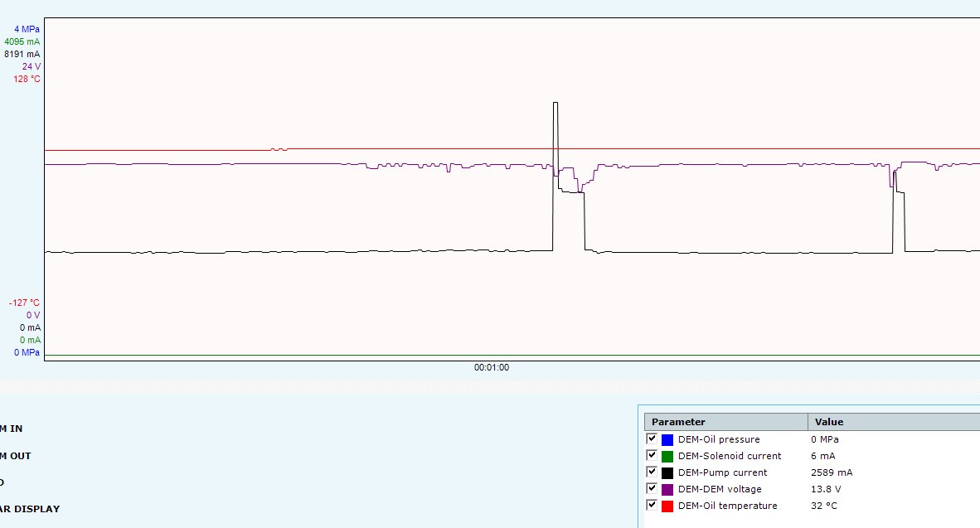Click the 13.8 V voltage value cell
Viewport: 980px width, 528px height.
(x=826, y=489)
